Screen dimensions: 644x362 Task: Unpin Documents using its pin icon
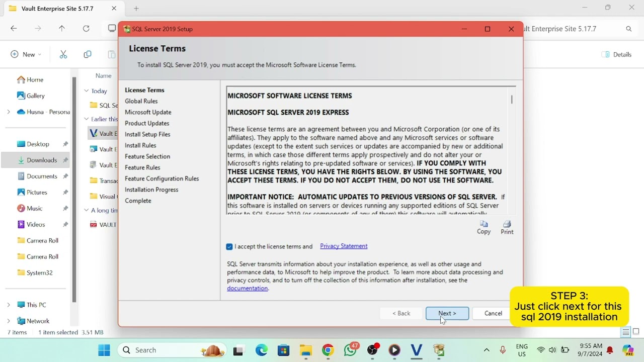coord(65,176)
